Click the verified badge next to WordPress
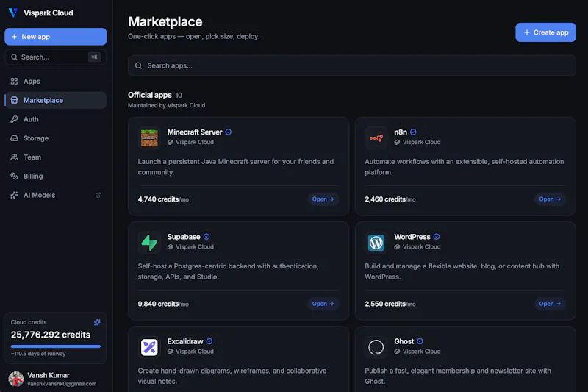This screenshot has width=588, height=392. coord(437,237)
